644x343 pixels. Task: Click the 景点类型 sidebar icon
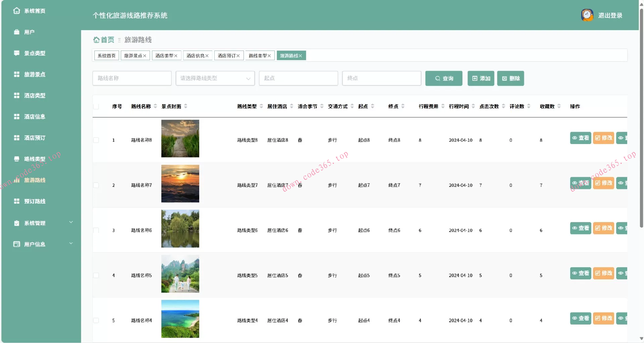click(x=17, y=53)
